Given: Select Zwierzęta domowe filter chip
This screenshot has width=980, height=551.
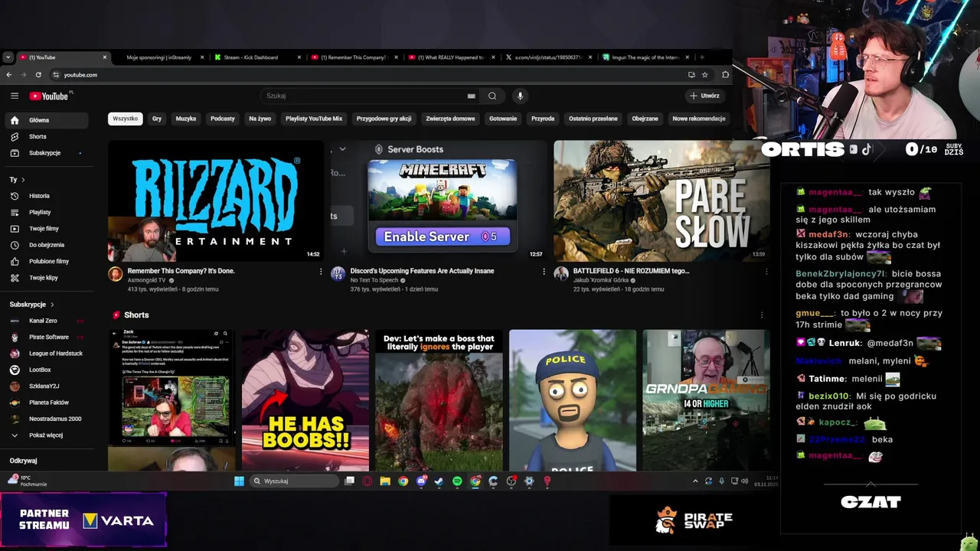Looking at the screenshot, I should 450,119.
